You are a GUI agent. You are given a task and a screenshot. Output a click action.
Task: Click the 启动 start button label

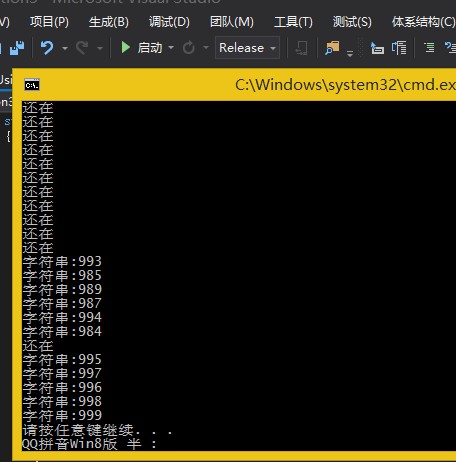point(150,48)
